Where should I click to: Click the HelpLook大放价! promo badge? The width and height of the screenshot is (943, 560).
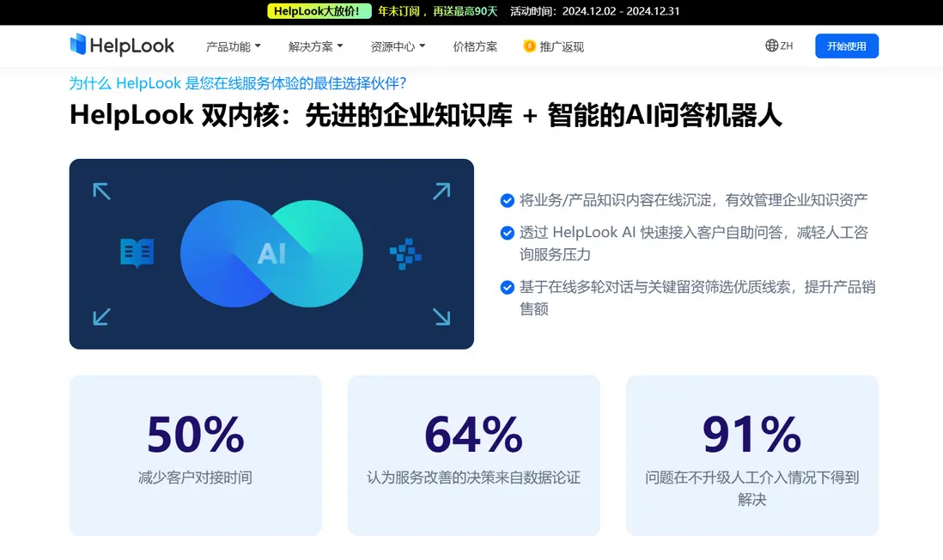click(319, 11)
